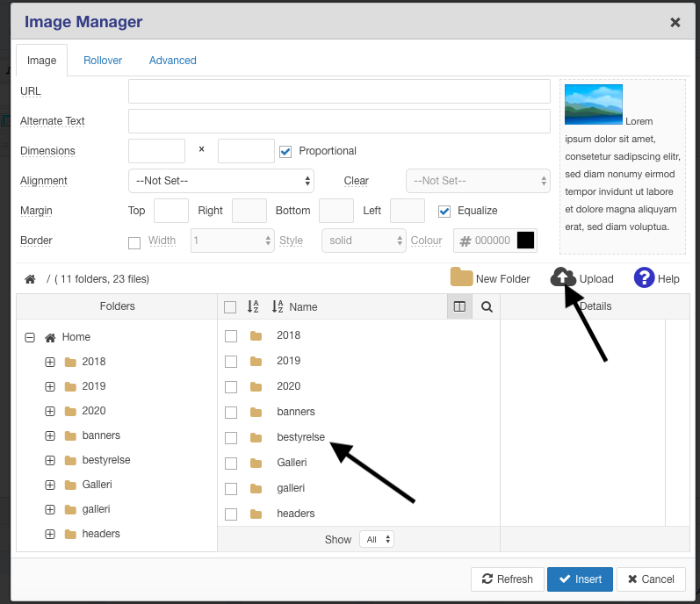The image size is (700, 604).
Task: Enable the Border checkbox
Action: pyautogui.click(x=134, y=241)
